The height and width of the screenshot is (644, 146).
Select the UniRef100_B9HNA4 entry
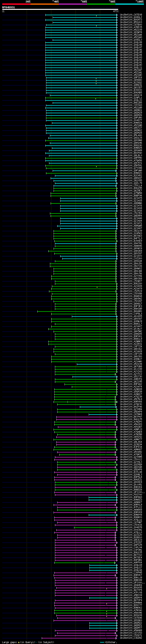[131, 603]
